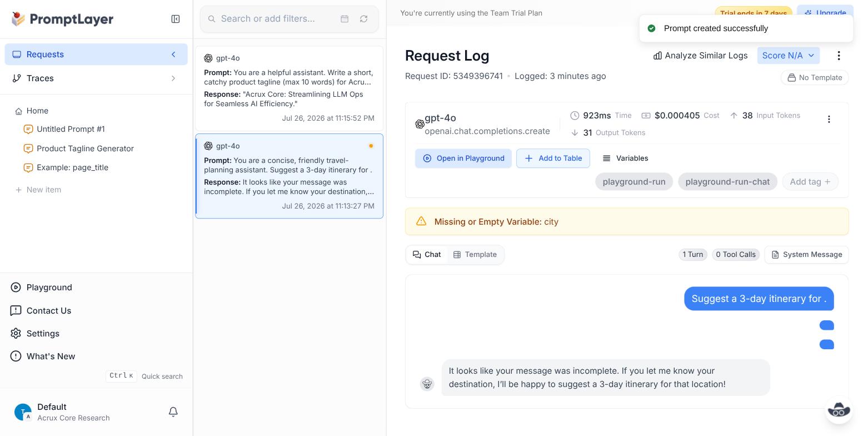868x436 pixels.
Task: Click Ctrl K Quick search shortcut
Action: (144, 376)
